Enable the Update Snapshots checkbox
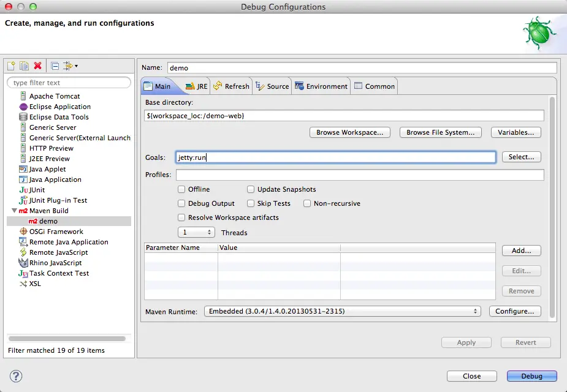The width and height of the screenshot is (567, 392). (x=251, y=189)
